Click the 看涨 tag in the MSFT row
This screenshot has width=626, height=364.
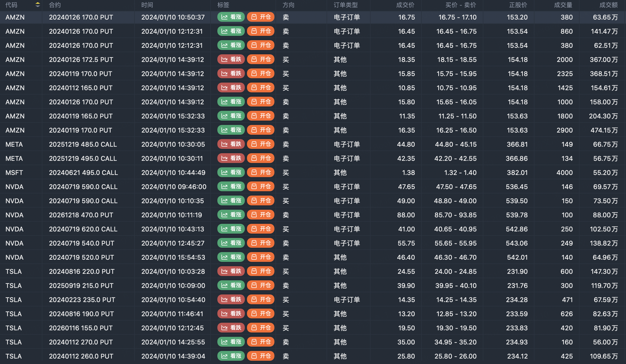pos(231,172)
